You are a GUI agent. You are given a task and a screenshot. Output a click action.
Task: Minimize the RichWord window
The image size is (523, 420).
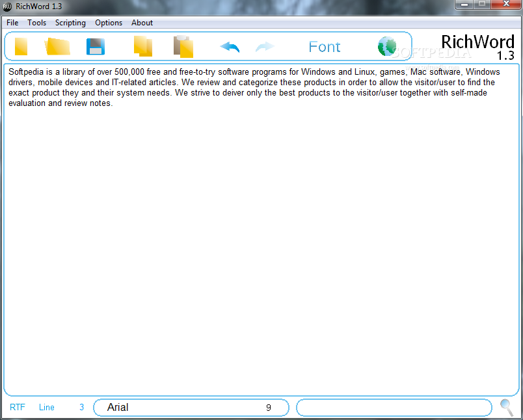point(464,5)
